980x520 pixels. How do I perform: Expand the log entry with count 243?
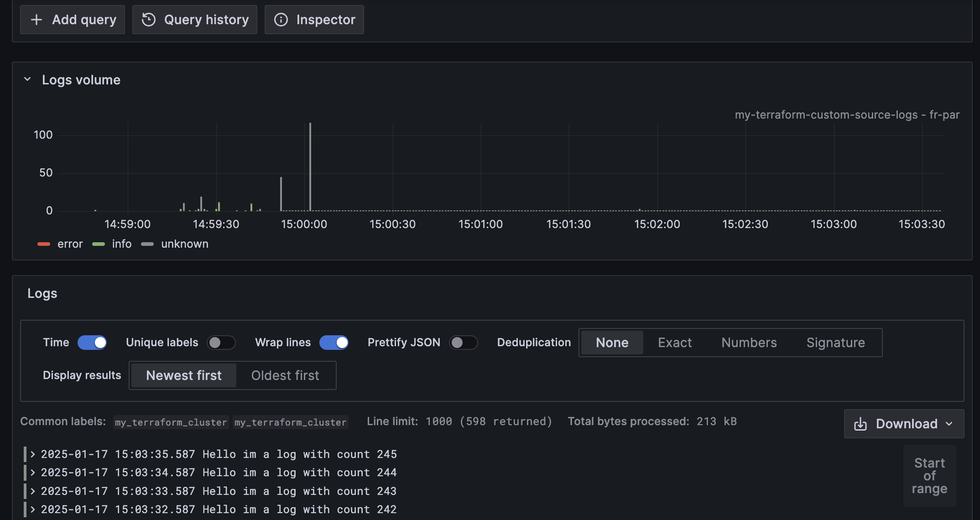point(33,491)
